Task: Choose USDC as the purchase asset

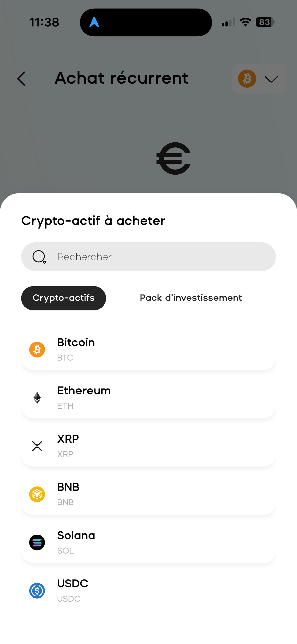Action: (149, 591)
